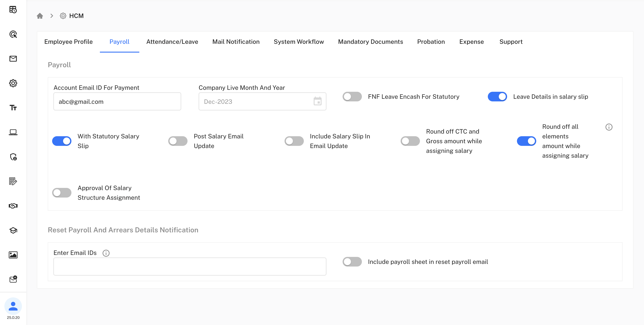Open the mail envelope sidebar icon
The width and height of the screenshot is (644, 325).
[x=13, y=59]
